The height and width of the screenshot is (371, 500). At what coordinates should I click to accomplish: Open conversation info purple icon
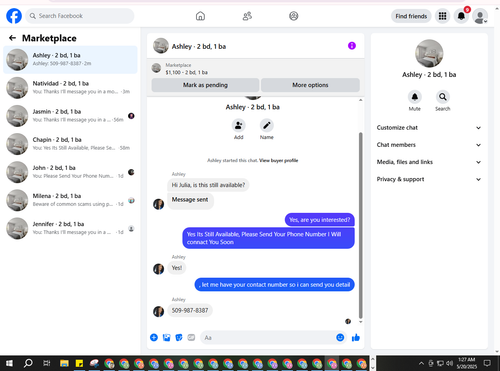352,46
